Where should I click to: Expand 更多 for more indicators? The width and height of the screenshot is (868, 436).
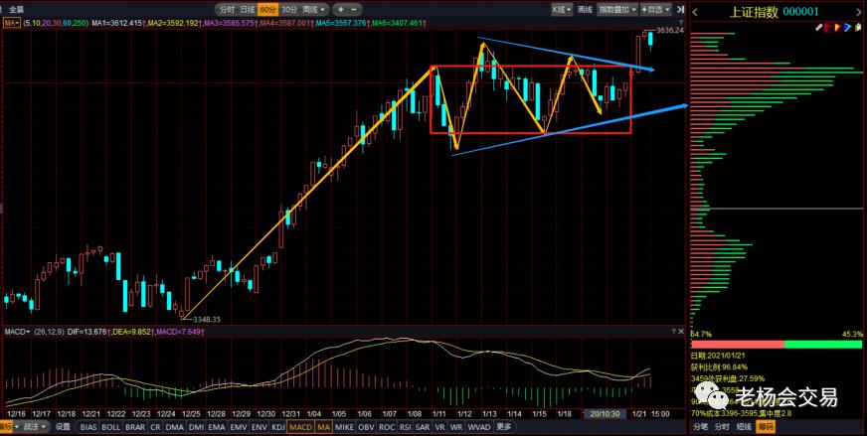point(504,427)
